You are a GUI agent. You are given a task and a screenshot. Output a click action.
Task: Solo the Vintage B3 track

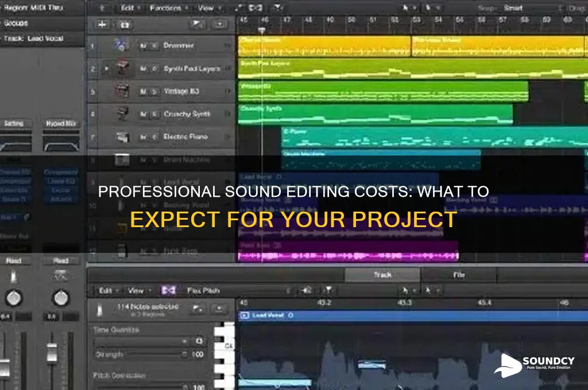point(154,91)
